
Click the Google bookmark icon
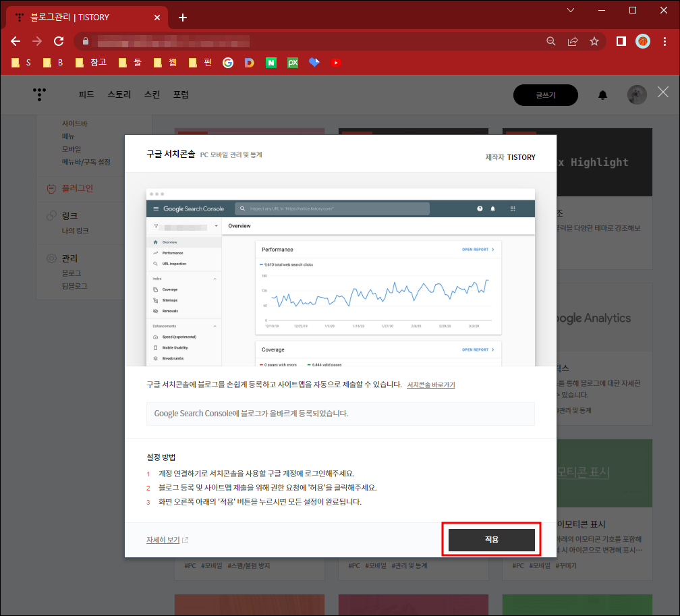(227, 62)
